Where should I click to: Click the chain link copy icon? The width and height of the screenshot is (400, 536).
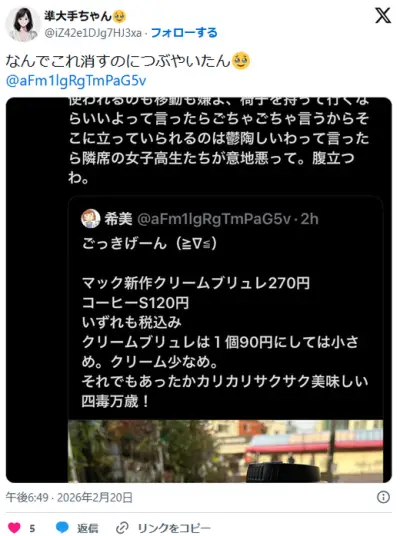(x=122, y=528)
